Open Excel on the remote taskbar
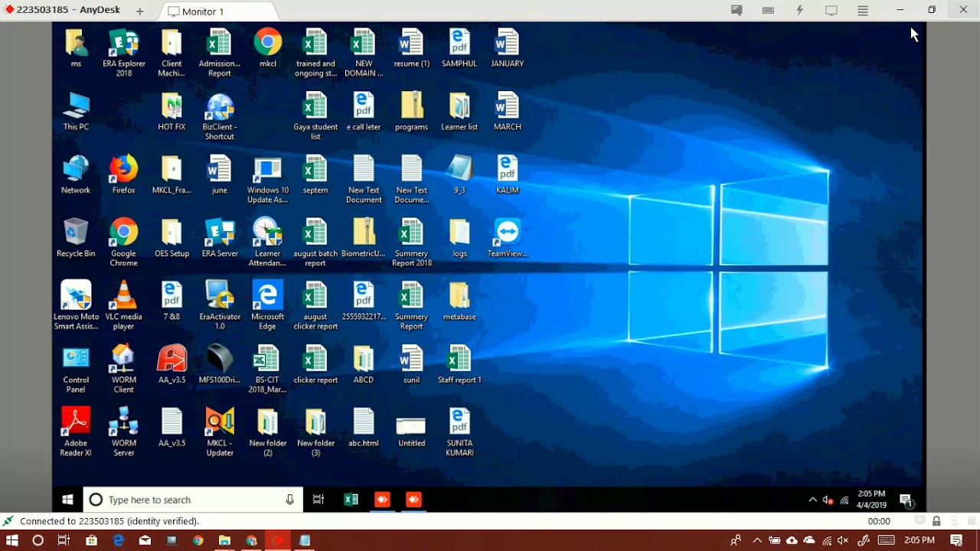 click(351, 500)
